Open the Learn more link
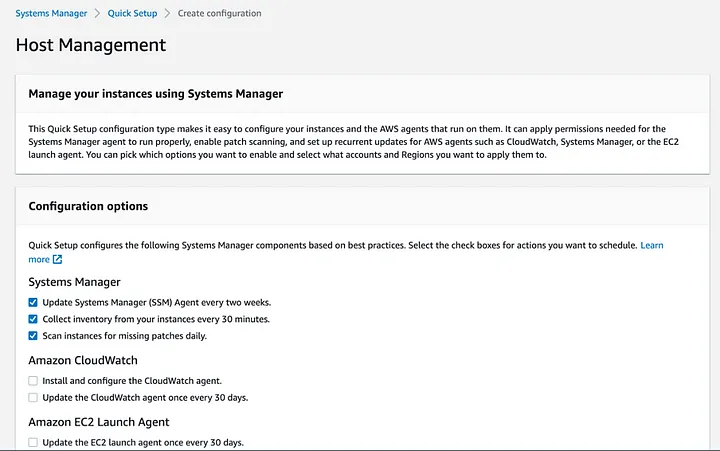Viewport: 720px width, 451px height. [652, 245]
